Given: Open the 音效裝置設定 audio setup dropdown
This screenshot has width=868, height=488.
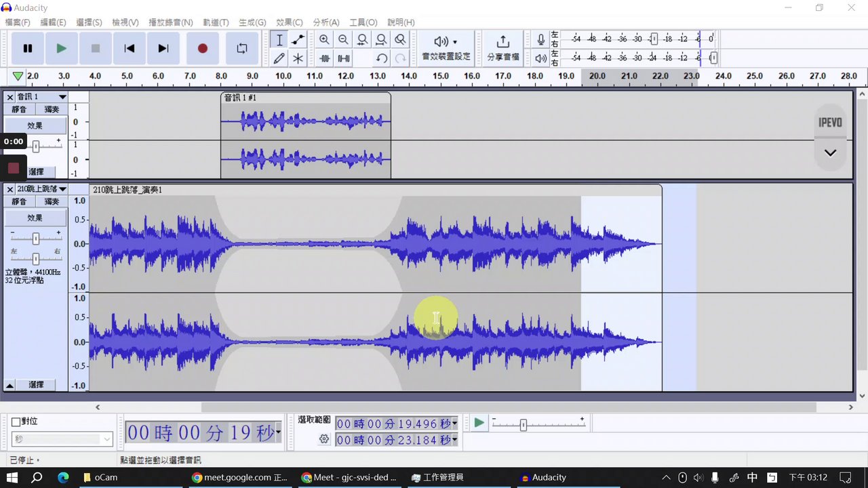Looking at the screenshot, I should (x=446, y=48).
